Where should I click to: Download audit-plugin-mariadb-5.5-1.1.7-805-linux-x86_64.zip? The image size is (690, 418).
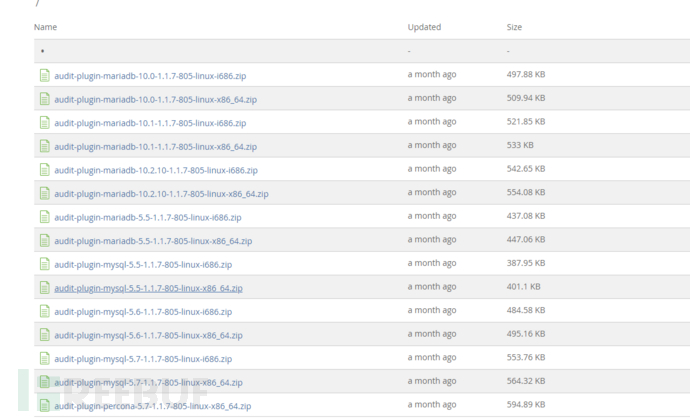coord(153,241)
